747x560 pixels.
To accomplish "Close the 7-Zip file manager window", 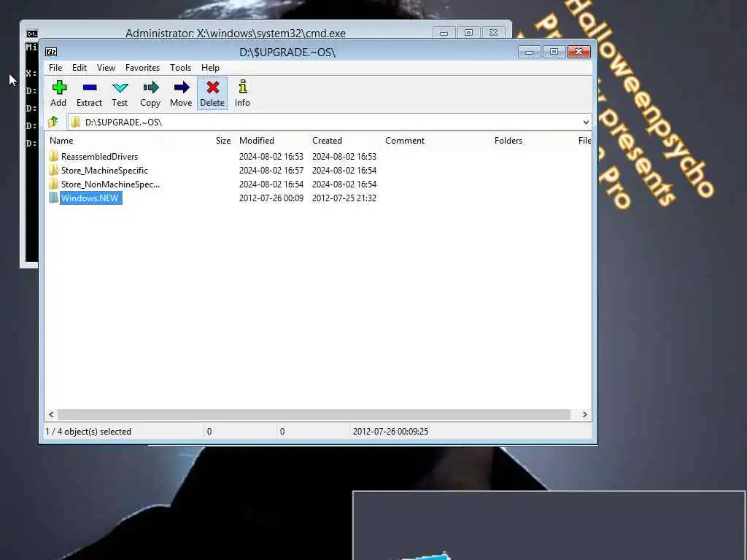I will pyautogui.click(x=578, y=52).
